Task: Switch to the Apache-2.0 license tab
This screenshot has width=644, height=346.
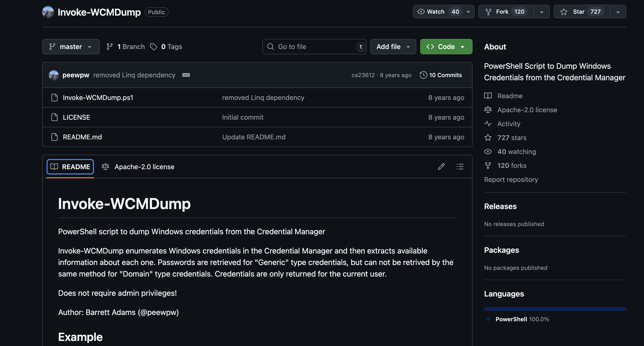Action: pyautogui.click(x=138, y=167)
